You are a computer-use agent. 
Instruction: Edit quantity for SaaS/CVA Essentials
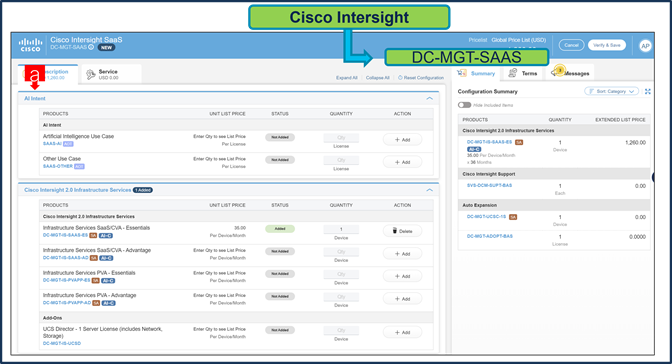click(341, 229)
